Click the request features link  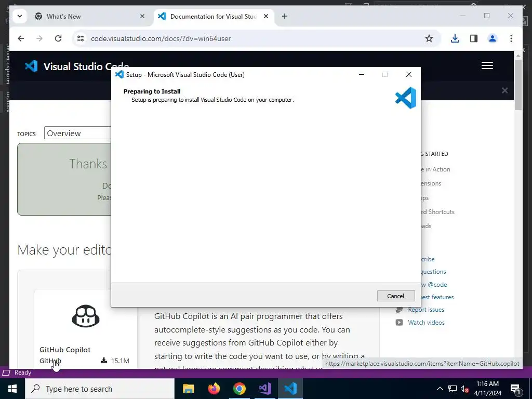(437, 297)
